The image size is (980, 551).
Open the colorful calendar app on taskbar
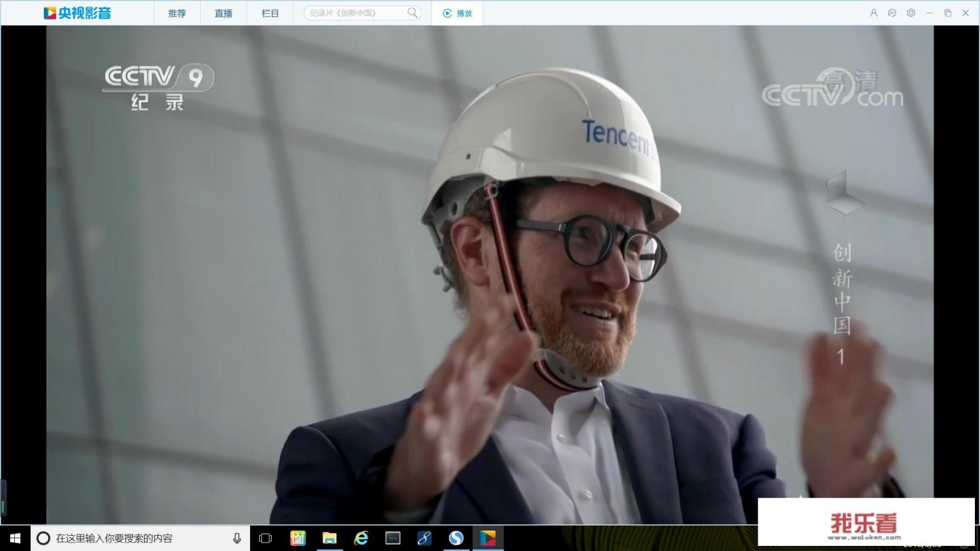pos(298,538)
